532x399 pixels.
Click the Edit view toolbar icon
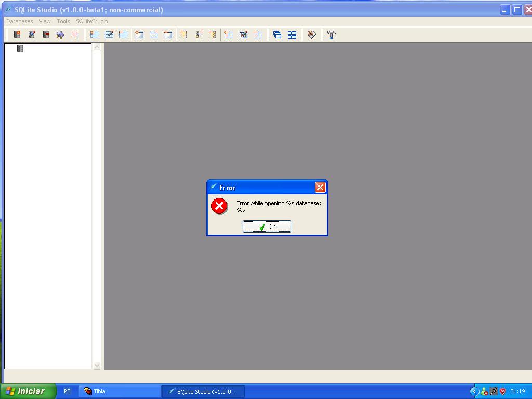tap(243, 35)
